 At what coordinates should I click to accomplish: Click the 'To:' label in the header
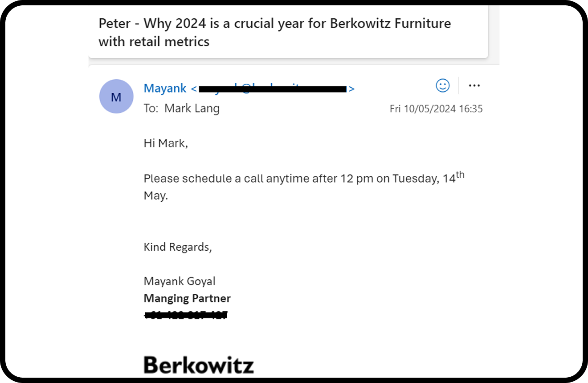[151, 108]
